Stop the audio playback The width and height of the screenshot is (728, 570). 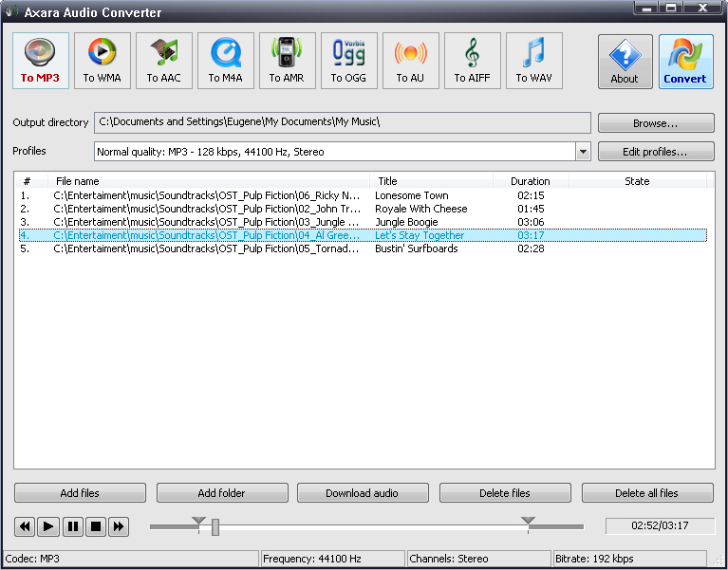tap(96, 526)
